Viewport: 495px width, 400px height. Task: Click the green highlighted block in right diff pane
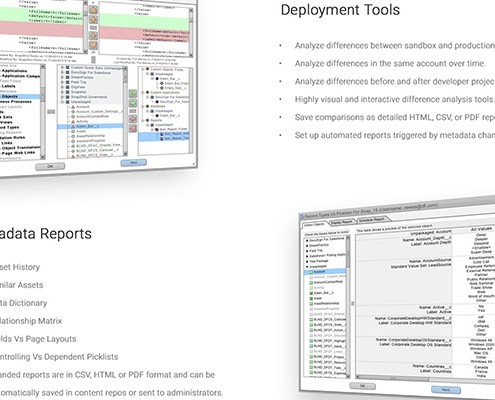tap(144, 21)
